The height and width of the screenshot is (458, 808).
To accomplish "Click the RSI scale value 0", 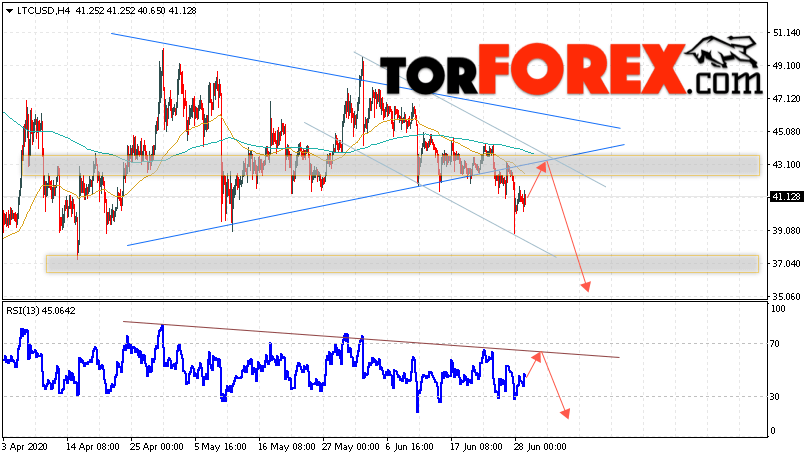I will [x=772, y=431].
